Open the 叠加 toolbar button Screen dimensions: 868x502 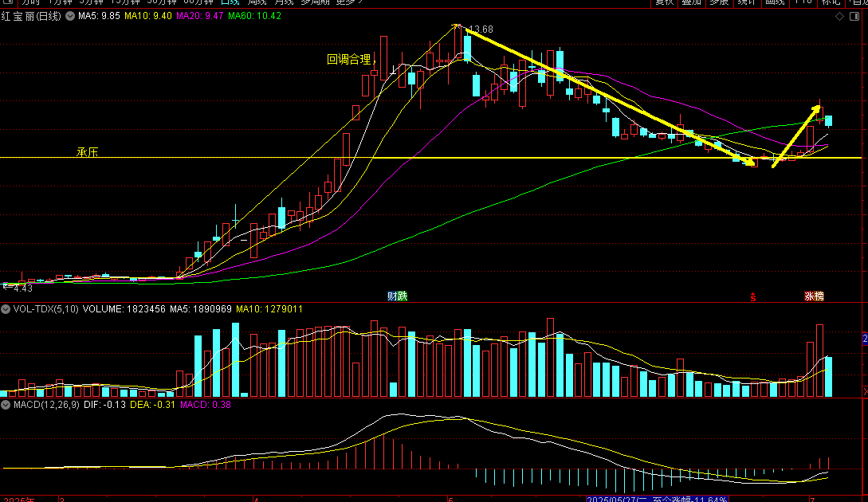691,2
